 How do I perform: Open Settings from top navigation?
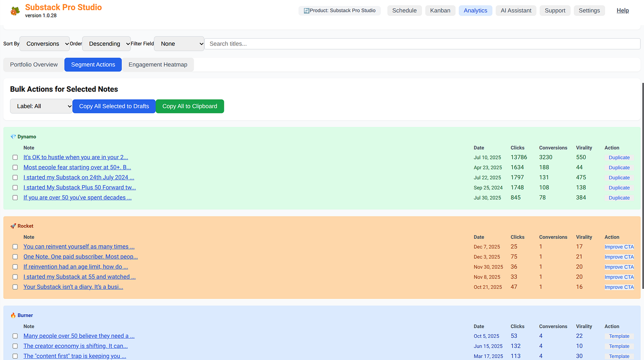(590, 11)
